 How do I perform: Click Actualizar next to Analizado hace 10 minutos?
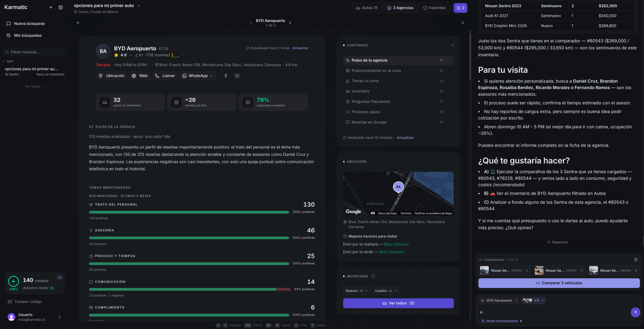(x=405, y=138)
